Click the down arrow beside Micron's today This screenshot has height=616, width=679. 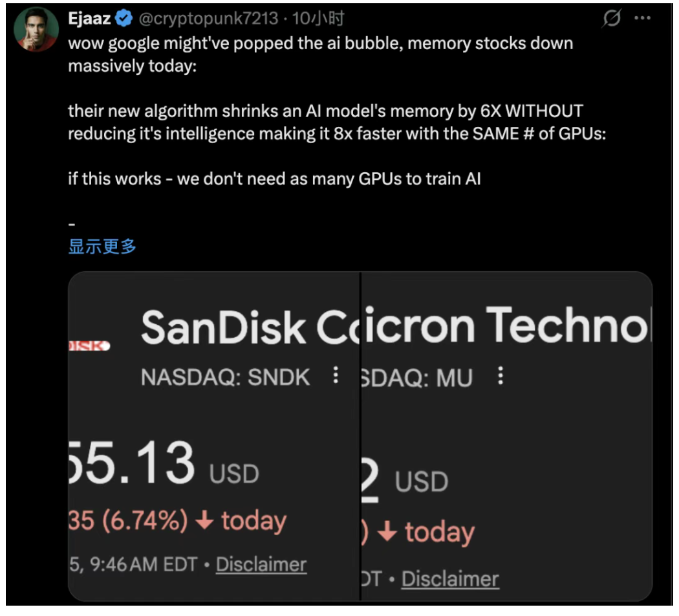pyautogui.click(x=387, y=533)
